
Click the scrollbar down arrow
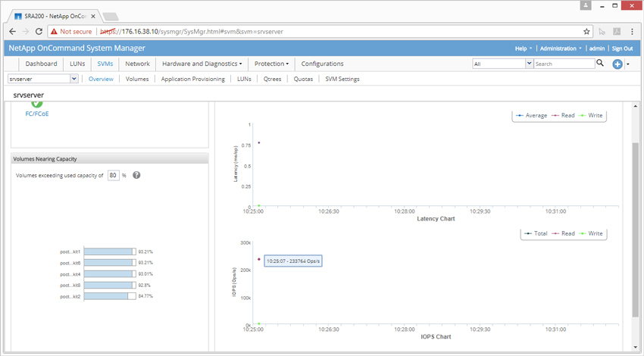click(x=636, y=347)
